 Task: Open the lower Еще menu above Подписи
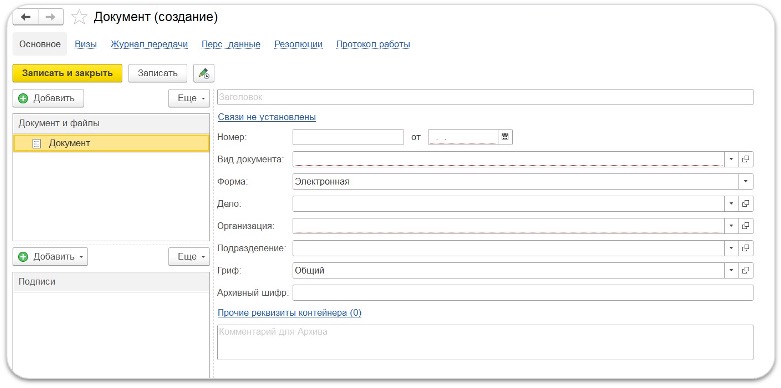(x=189, y=257)
